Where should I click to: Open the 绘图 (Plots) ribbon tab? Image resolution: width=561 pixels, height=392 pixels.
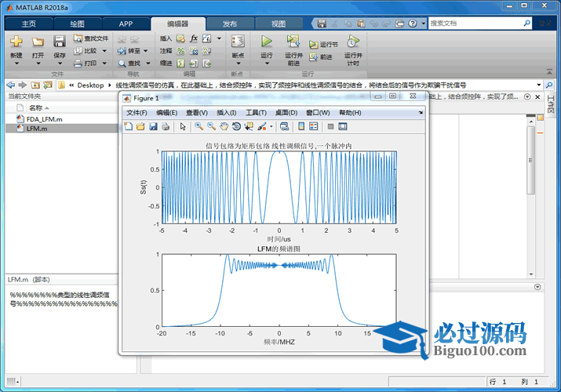coord(77,24)
